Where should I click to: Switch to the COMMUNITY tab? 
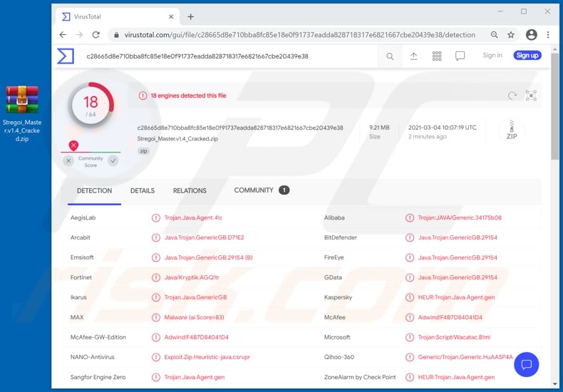click(262, 190)
